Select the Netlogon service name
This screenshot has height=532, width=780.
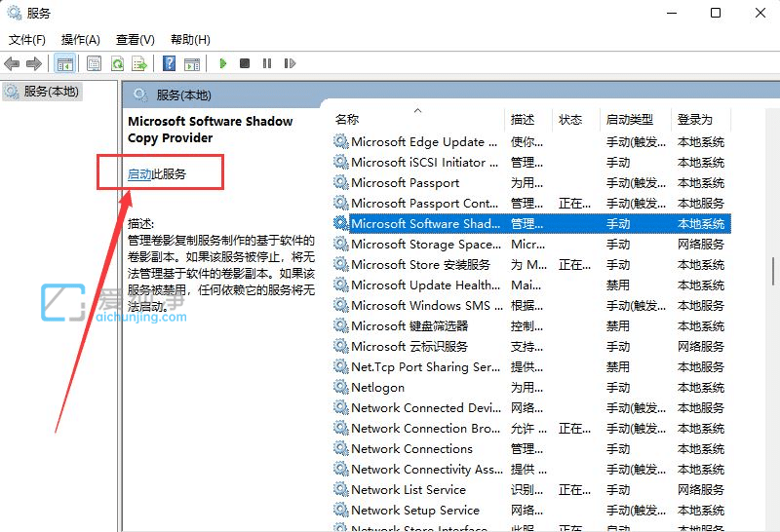coord(377,387)
